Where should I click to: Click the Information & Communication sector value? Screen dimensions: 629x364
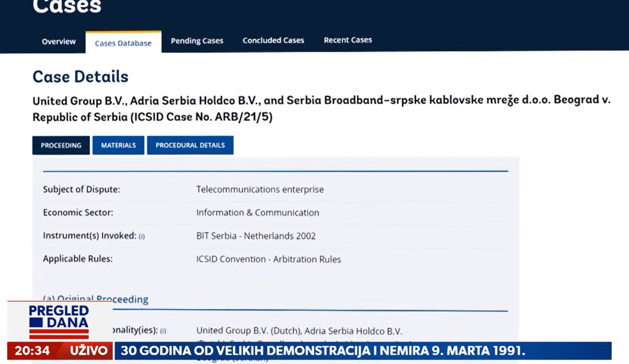point(258,212)
